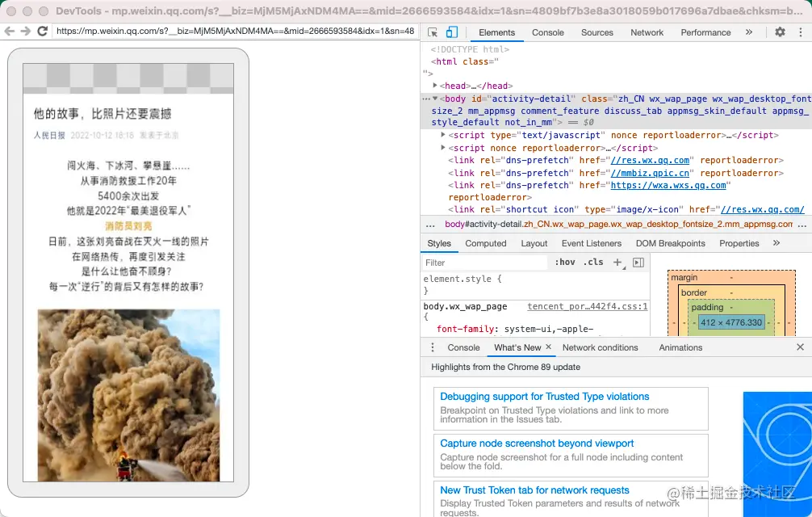Open Debugging support for Trusted Type violations
812x517 pixels.
coord(544,397)
